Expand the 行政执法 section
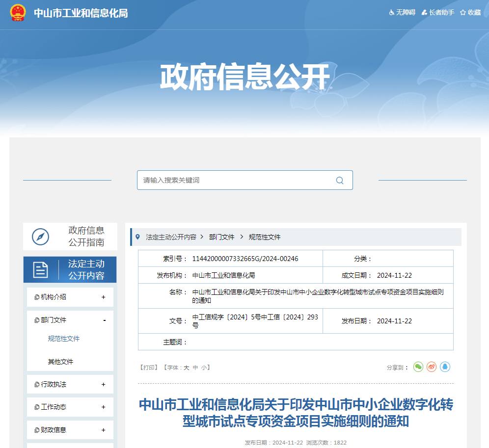 pyautogui.click(x=103, y=384)
